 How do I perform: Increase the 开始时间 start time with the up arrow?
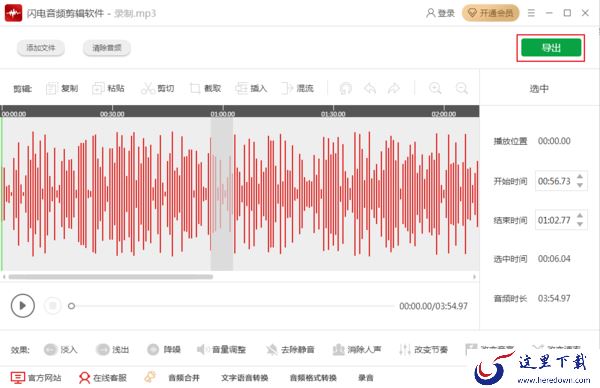[x=580, y=176]
